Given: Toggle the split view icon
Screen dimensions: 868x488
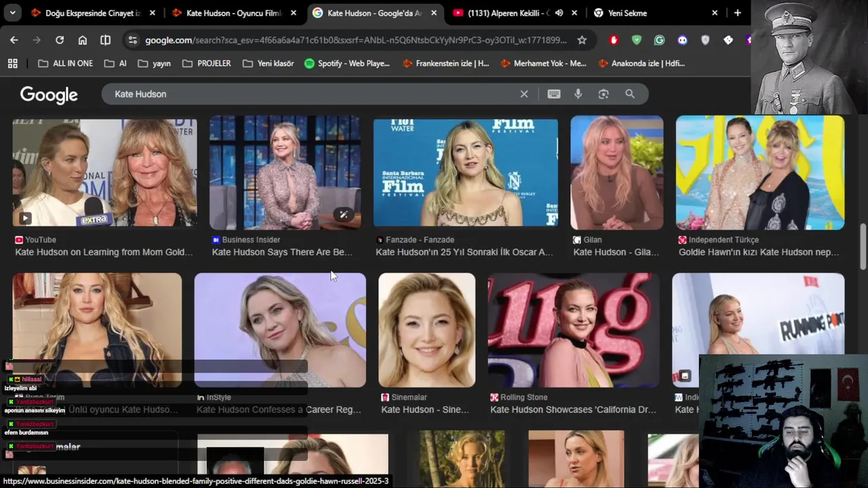Looking at the screenshot, I should [x=105, y=40].
